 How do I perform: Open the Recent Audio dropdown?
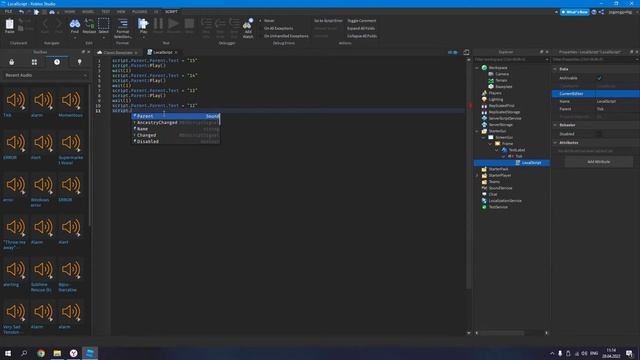pyautogui.click(x=45, y=76)
